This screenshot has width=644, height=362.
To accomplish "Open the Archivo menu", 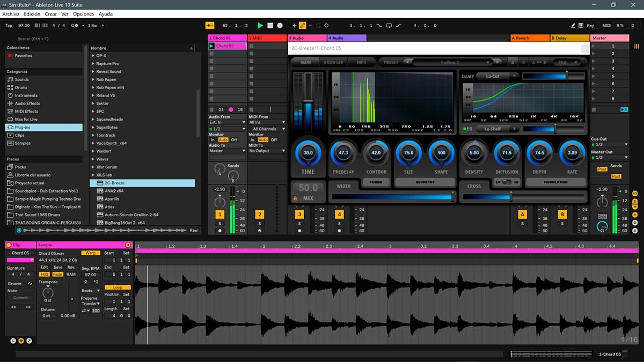I will 11,14.
